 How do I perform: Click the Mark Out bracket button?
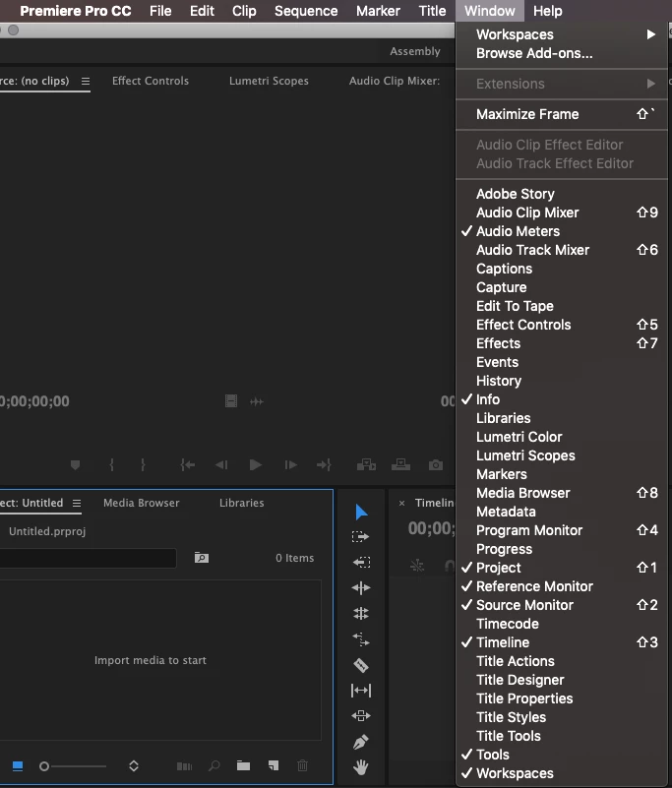(144, 465)
